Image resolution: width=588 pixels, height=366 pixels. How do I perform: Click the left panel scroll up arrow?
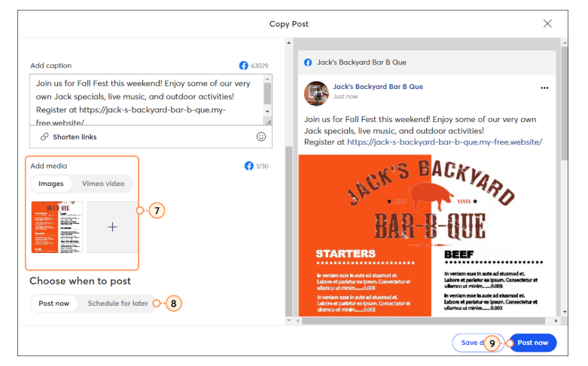tap(289, 43)
